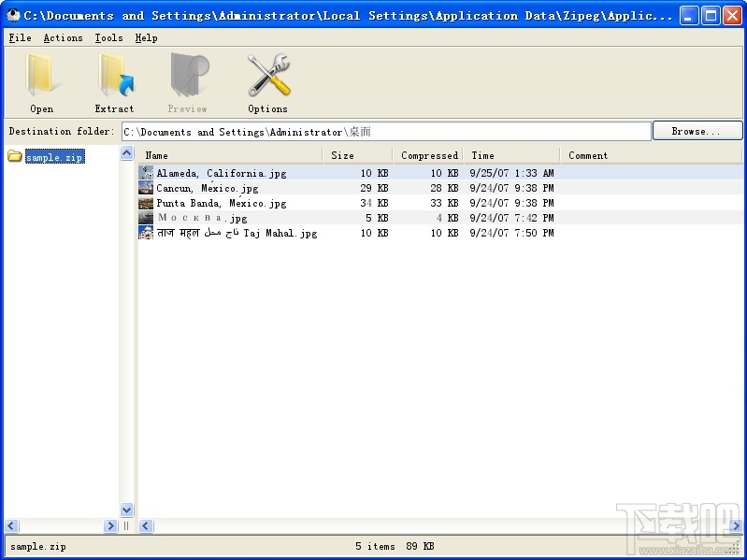The image size is (747, 560).
Task: Select the Punta Banda, Mexico.jpg file row
Action: 439,203
